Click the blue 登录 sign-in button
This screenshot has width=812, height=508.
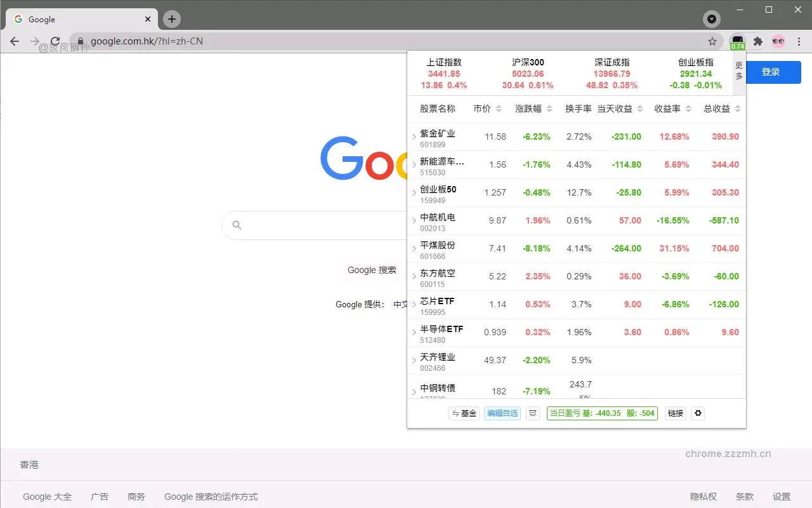[771, 72]
